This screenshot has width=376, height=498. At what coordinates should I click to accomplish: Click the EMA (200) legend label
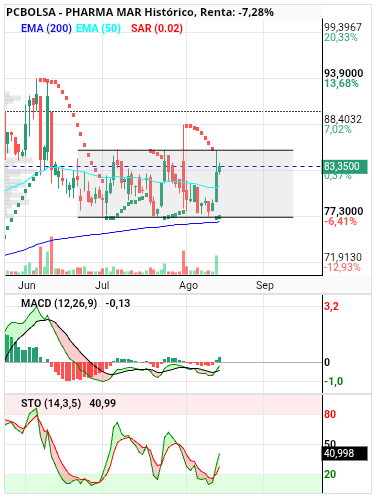tap(46, 28)
